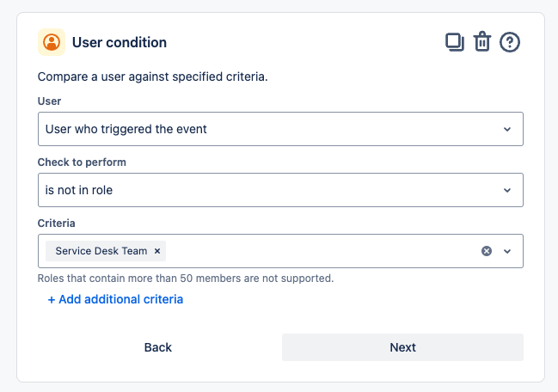558x392 pixels.
Task: Remove the Service Desk Team tag
Action: pyautogui.click(x=157, y=251)
